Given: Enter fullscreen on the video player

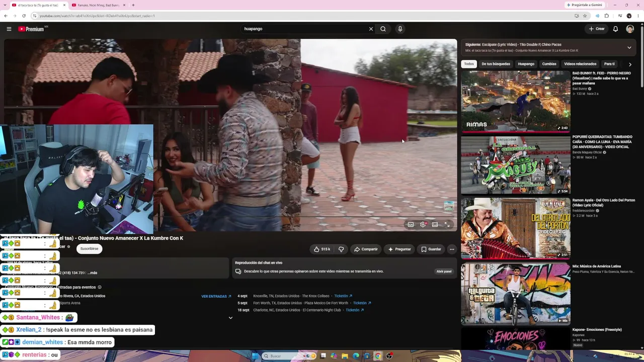Looking at the screenshot, I should 447,225.
